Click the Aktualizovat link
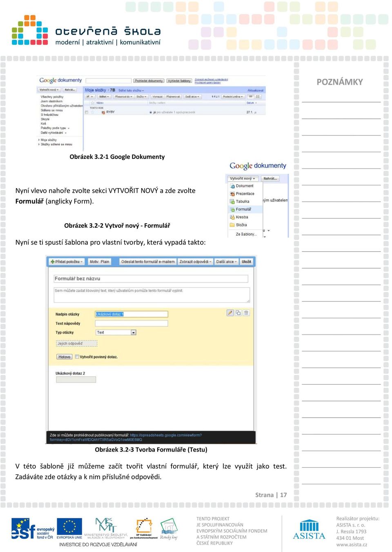Screen dimensions: 392x552 256,90
